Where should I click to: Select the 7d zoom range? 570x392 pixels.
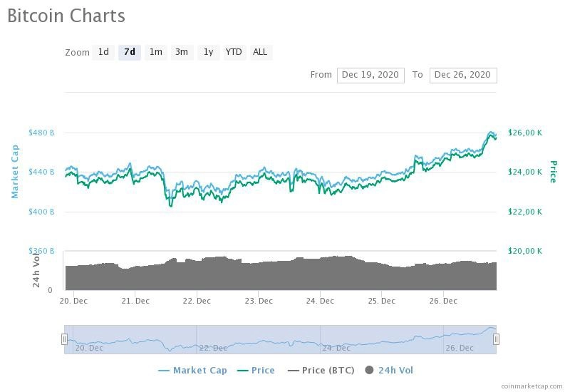click(x=130, y=52)
